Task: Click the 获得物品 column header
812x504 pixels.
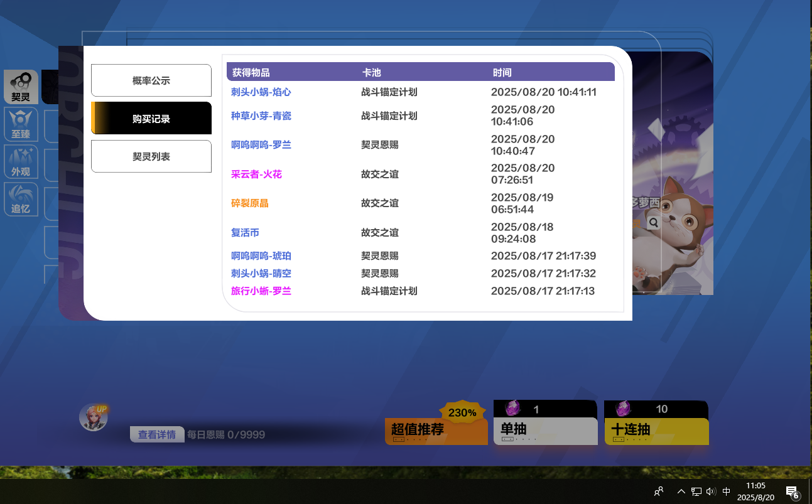Action: point(251,73)
